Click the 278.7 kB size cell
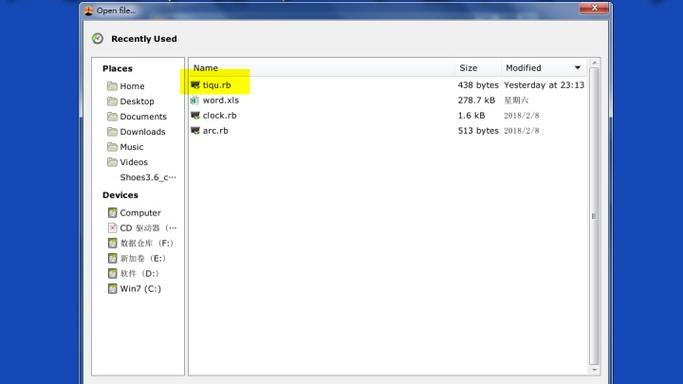Image resolution: width=683 pixels, height=384 pixels. [476, 101]
